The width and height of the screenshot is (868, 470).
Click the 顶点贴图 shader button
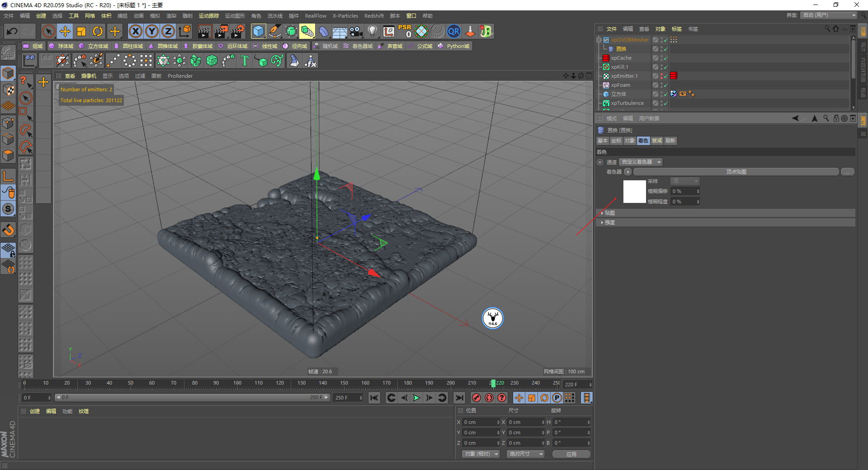[736, 172]
